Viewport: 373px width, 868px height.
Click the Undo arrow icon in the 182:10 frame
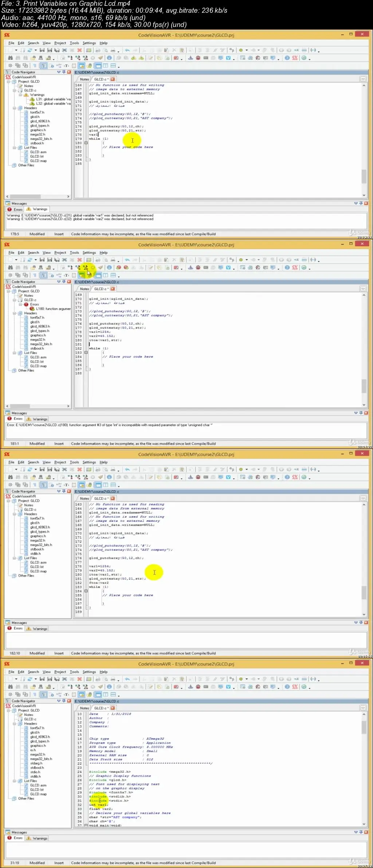click(127, 470)
